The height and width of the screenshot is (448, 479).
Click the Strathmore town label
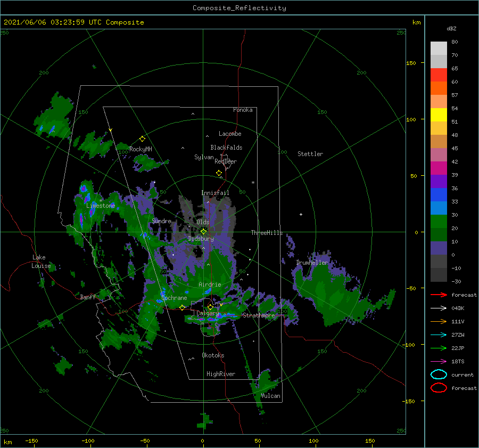(259, 315)
